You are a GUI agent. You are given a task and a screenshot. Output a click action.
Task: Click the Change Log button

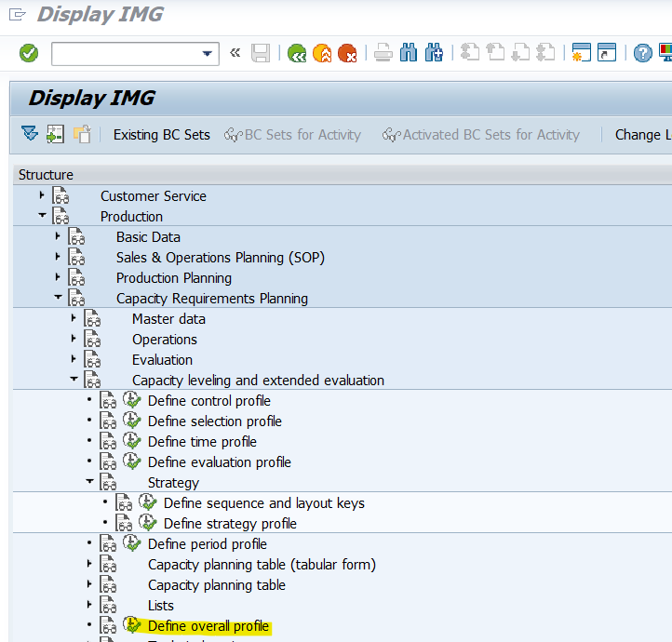[x=643, y=135]
